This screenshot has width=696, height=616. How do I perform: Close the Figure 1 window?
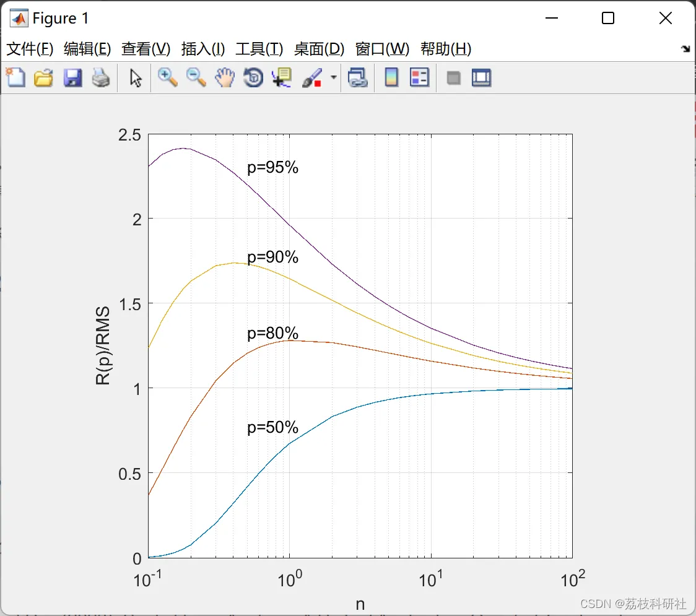[x=666, y=18]
